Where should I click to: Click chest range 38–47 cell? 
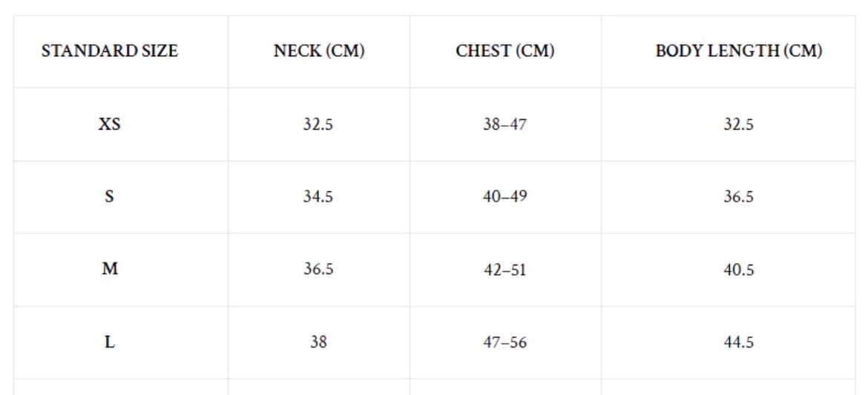[x=505, y=125]
